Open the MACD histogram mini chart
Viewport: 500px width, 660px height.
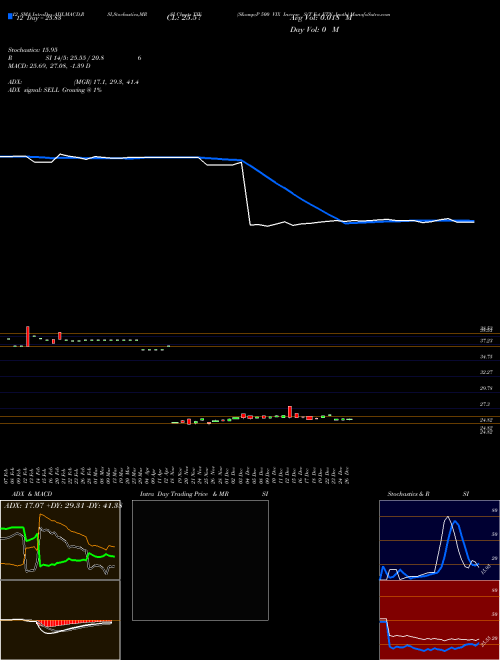click(x=60, y=620)
